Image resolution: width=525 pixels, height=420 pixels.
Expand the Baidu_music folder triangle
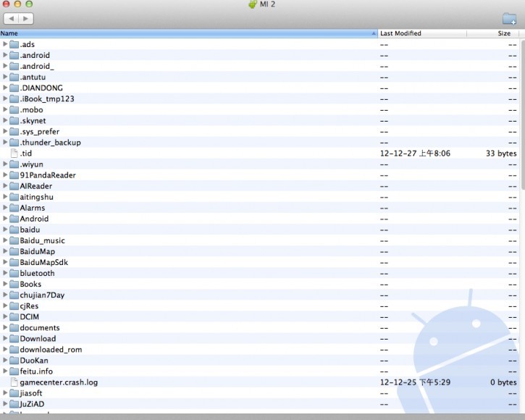[x=5, y=240]
